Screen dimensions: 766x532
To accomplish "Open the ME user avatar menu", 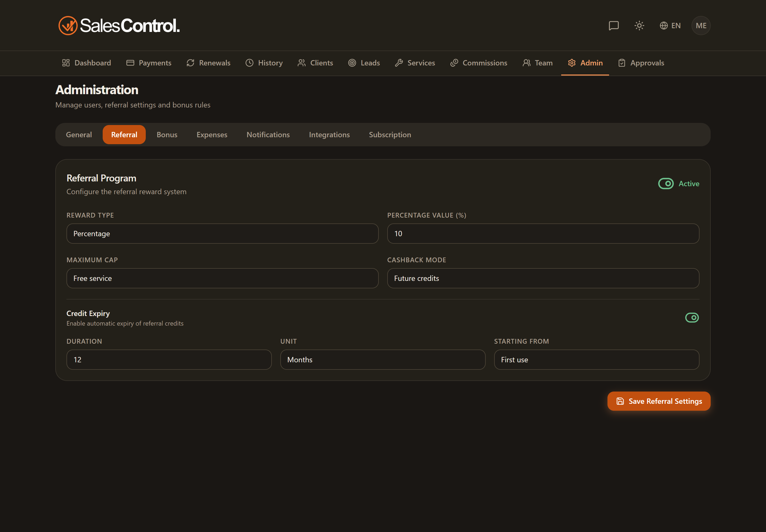I will (x=701, y=26).
